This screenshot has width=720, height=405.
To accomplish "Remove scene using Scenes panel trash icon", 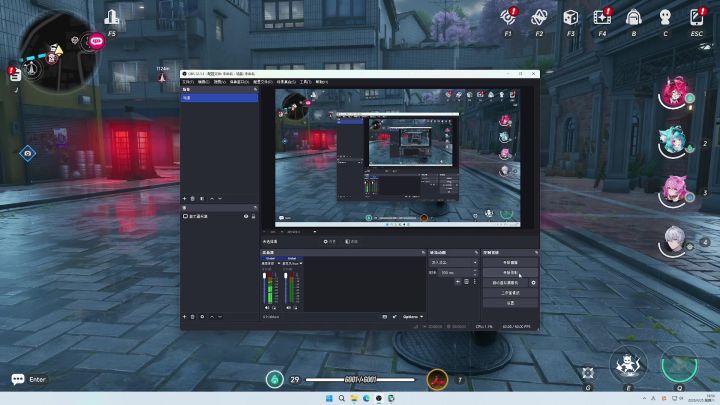I will coord(193,198).
